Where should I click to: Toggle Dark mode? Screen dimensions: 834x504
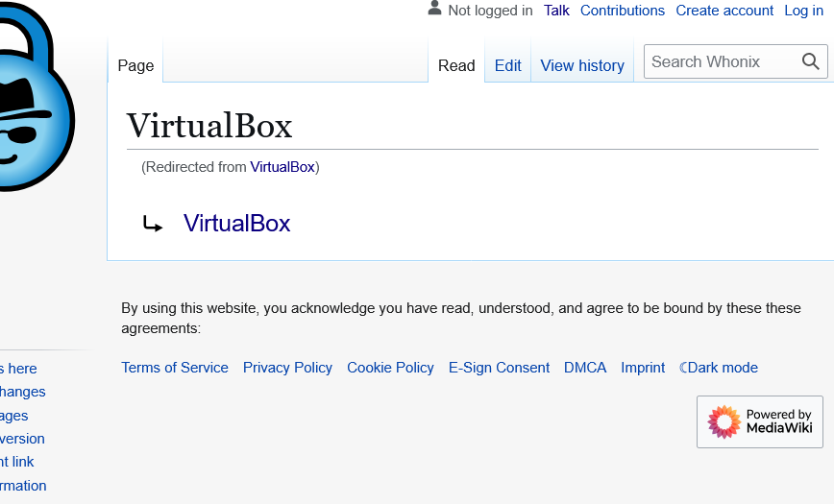[719, 368]
